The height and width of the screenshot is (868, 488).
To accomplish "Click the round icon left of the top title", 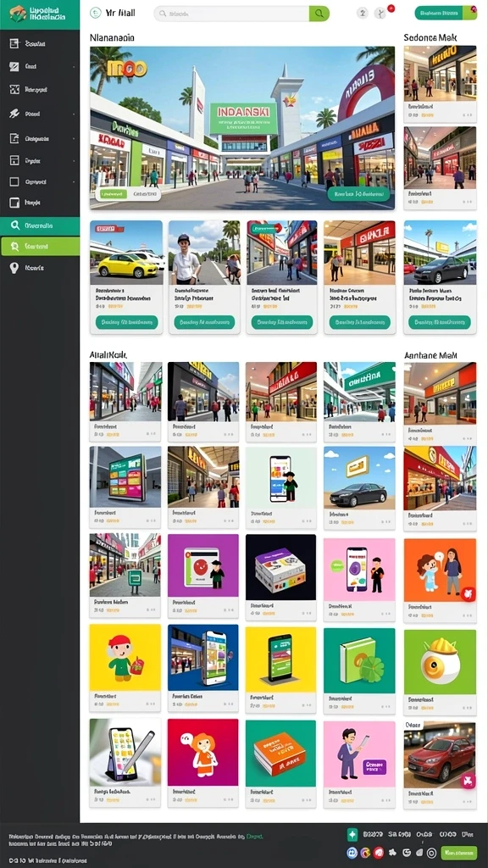I will [x=95, y=13].
